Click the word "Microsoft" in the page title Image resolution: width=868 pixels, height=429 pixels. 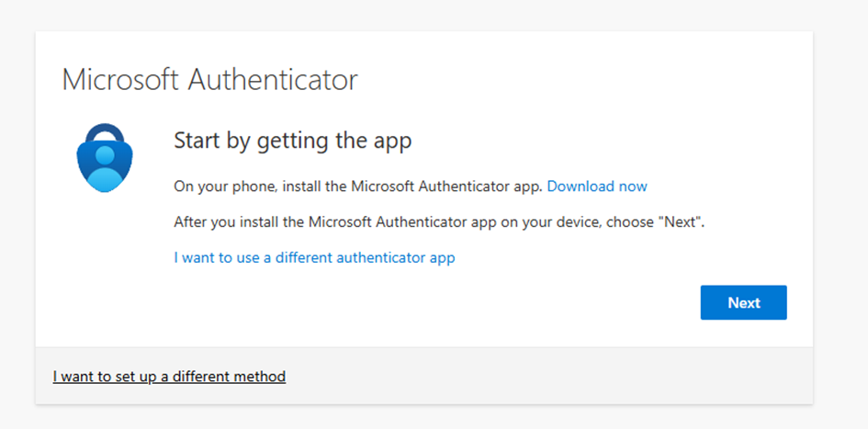point(120,80)
